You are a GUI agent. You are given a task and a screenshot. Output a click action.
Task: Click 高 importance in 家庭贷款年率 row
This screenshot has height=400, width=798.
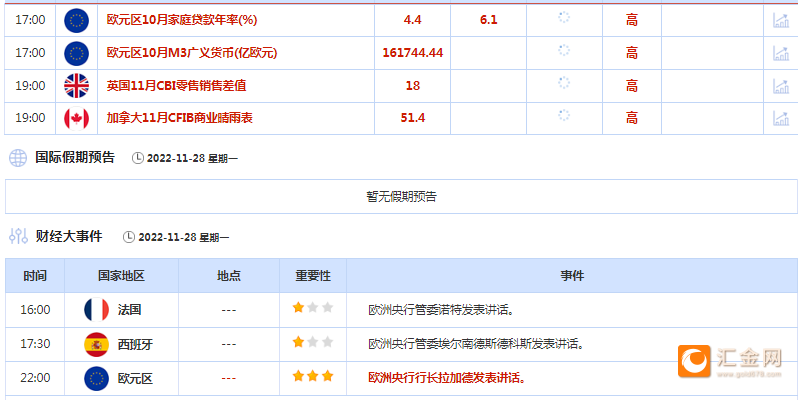pyautogui.click(x=632, y=20)
